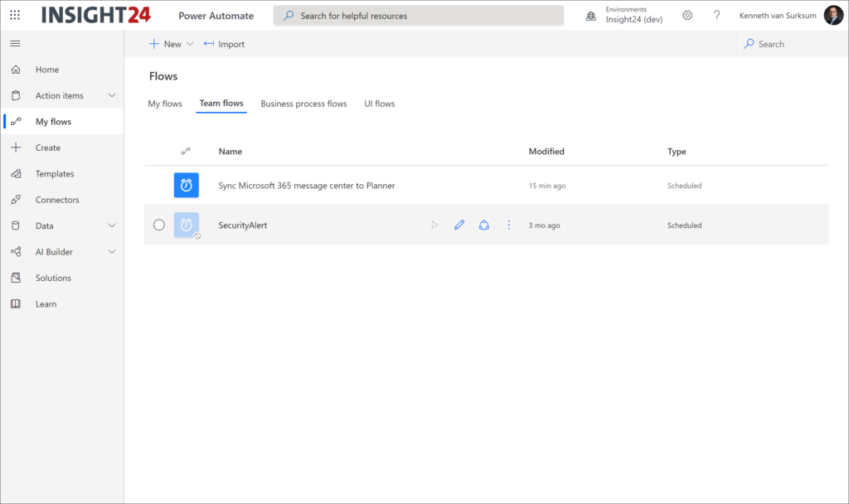849x504 pixels.
Task: Click the Kenneth van Surksum profile picture
Action: click(832, 15)
